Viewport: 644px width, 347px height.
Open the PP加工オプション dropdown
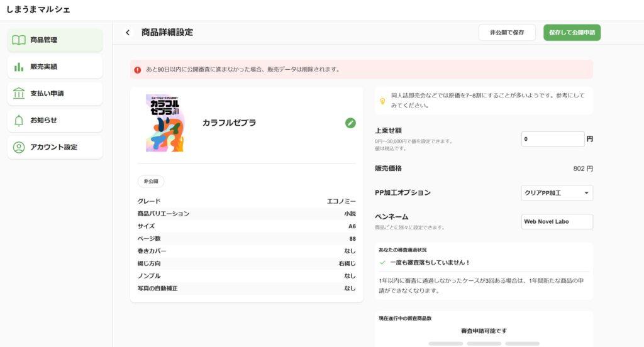557,193
